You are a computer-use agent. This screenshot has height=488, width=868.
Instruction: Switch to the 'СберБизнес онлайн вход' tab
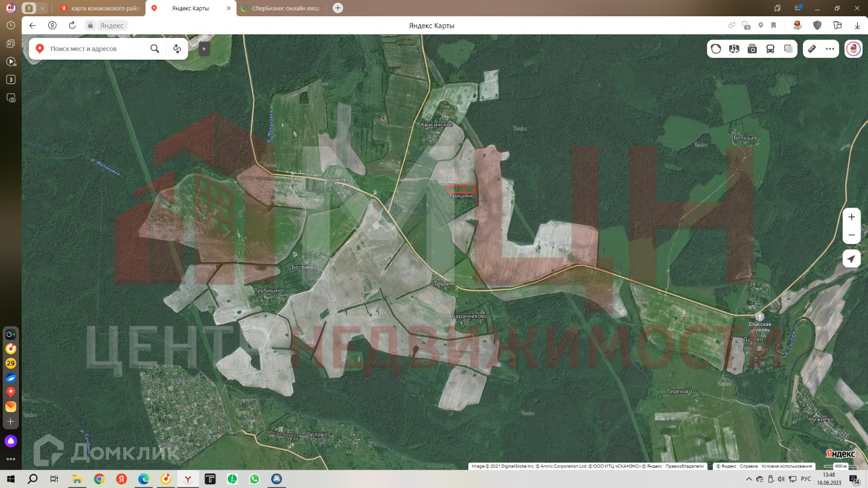(x=281, y=8)
